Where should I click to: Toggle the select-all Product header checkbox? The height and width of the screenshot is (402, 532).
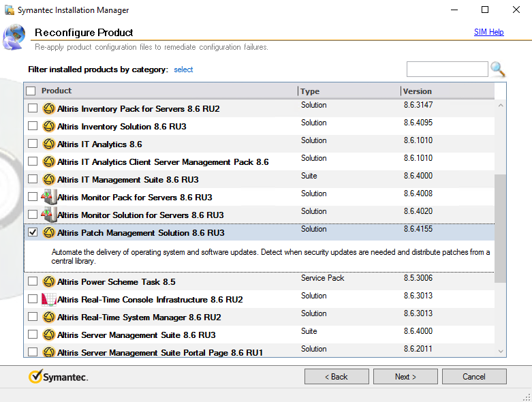[x=31, y=91]
